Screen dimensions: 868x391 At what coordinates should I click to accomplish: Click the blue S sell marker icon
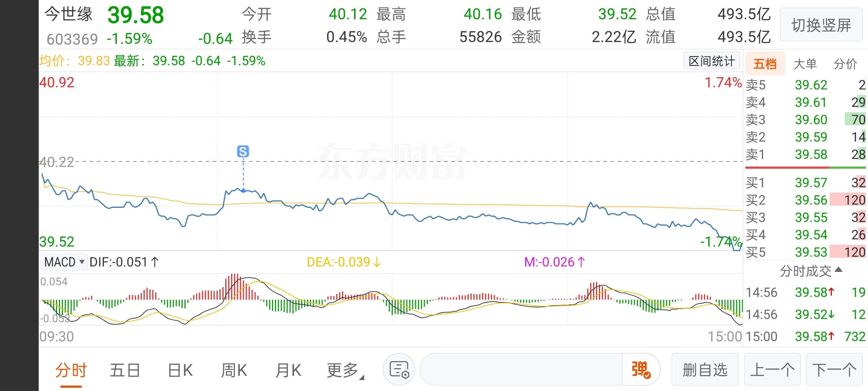[x=243, y=151]
